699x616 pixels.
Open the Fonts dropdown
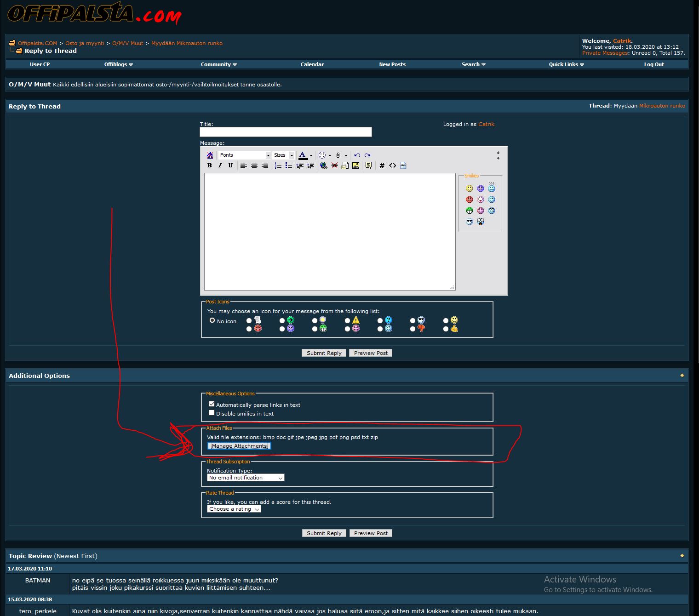pyautogui.click(x=245, y=155)
